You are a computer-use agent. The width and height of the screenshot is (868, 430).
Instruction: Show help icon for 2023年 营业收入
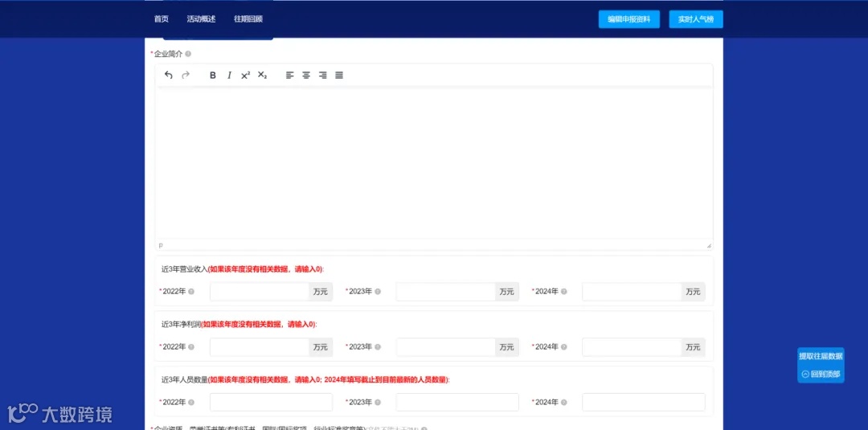pyautogui.click(x=378, y=291)
